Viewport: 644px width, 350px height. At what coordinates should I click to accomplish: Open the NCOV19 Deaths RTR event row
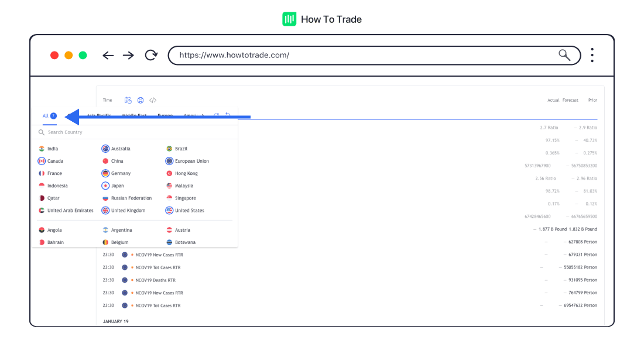[x=155, y=280]
